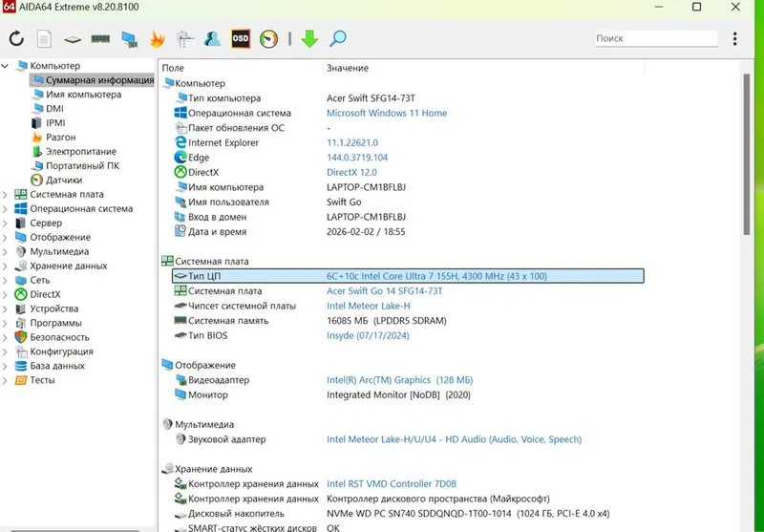Select the Дисковый накопитель row
The width and height of the screenshot is (764, 532).
pos(409,514)
